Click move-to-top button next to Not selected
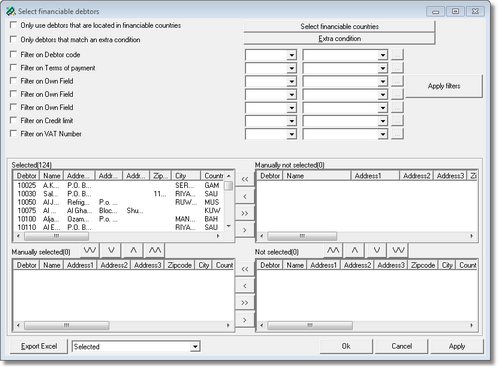The image size is (498, 368). (333, 250)
